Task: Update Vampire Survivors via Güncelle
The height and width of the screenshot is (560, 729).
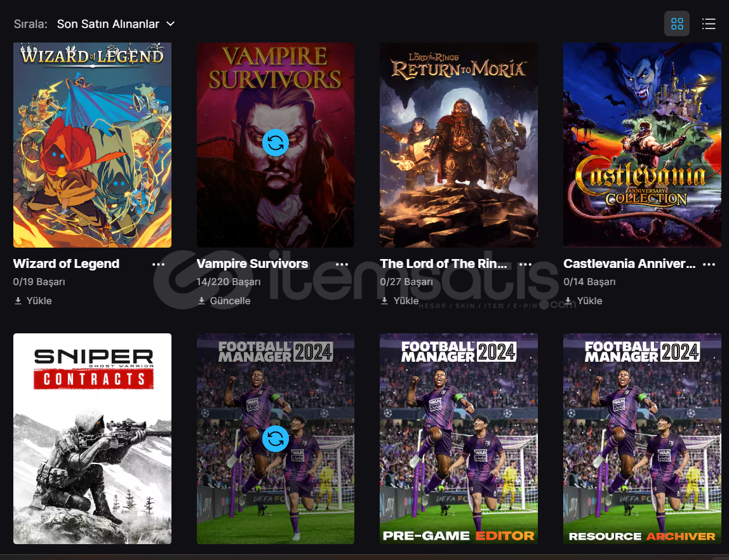Action: 224,301
